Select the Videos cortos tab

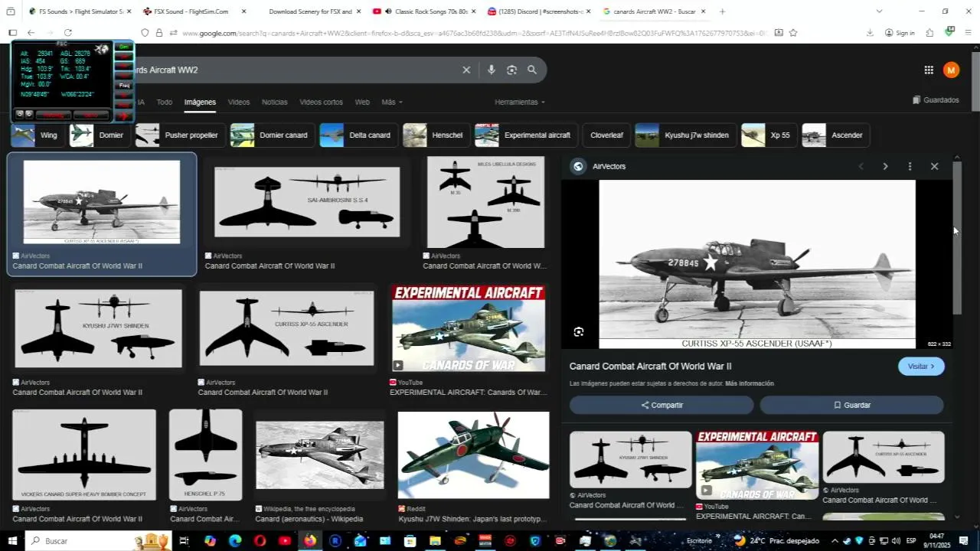pos(322,102)
